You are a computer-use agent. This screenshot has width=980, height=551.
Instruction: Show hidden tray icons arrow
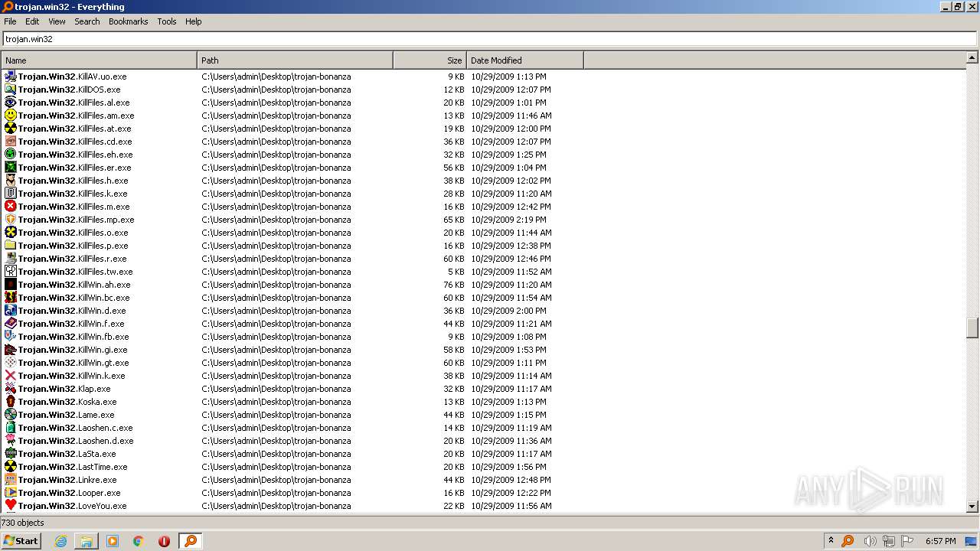tap(831, 540)
